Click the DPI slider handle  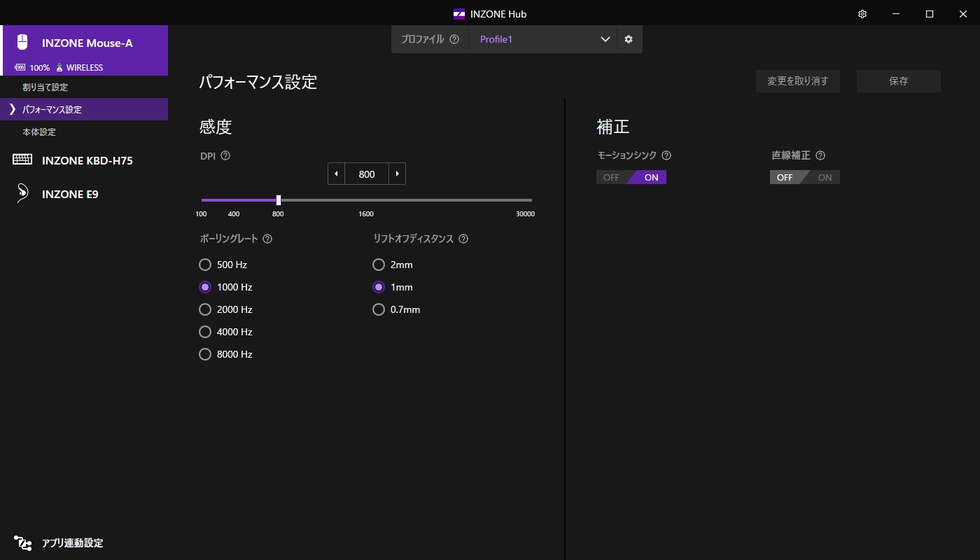tap(279, 200)
